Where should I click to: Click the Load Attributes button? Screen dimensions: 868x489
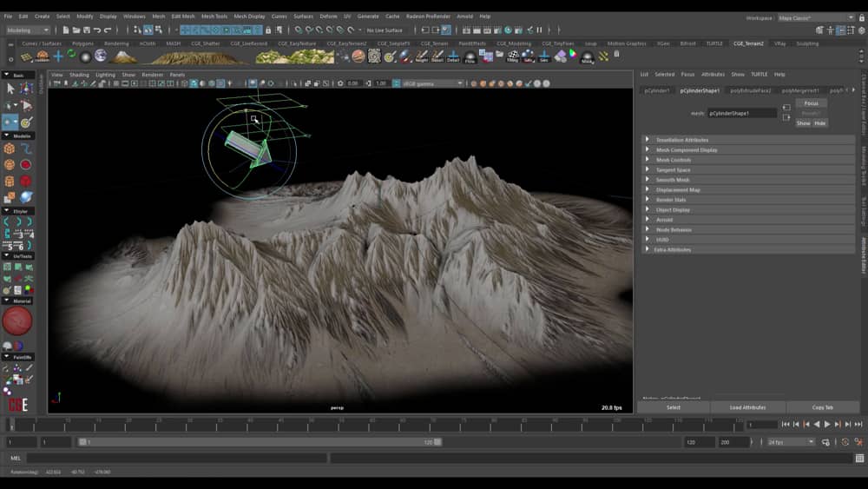click(747, 407)
